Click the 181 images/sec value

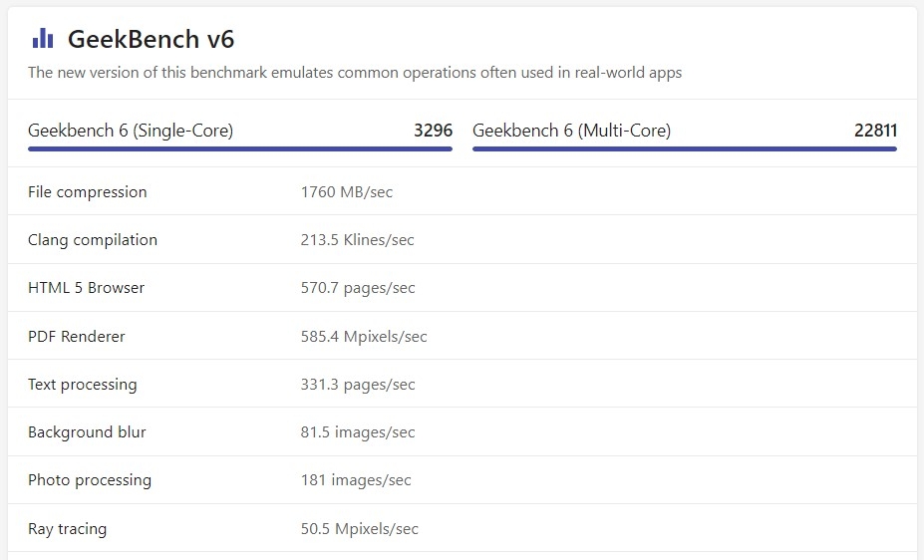(x=356, y=480)
